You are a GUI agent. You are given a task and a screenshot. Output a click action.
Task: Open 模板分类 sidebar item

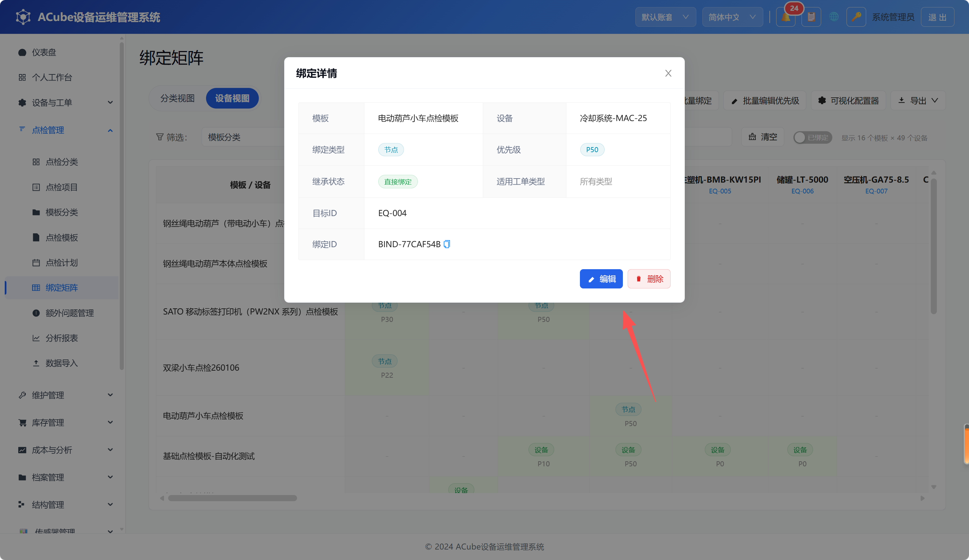(62, 212)
